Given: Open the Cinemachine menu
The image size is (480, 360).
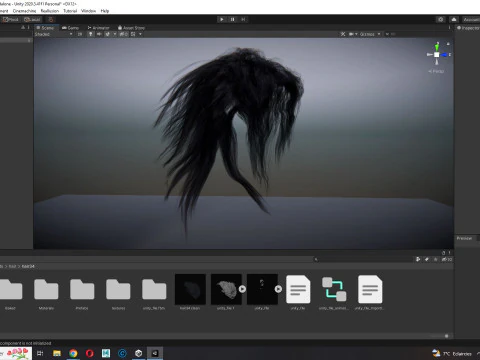Looking at the screenshot, I should click(24, 11).
